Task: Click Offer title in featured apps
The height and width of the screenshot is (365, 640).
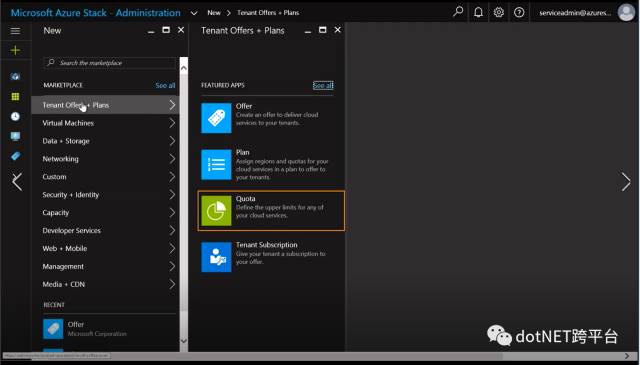Action: click(244, 106)
